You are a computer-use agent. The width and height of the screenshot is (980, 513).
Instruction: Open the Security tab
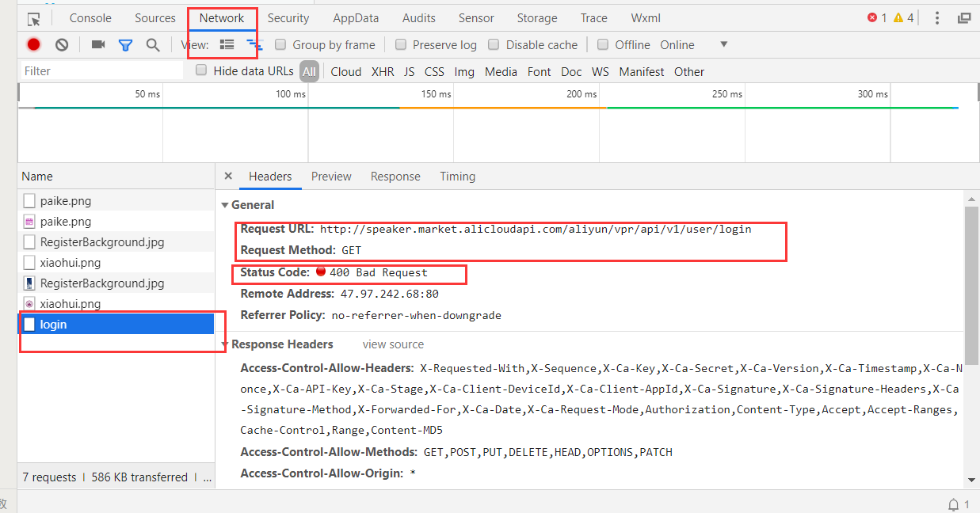288,18
